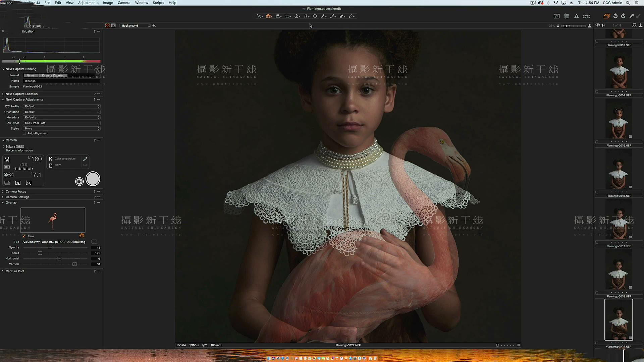This screenshot has height=362, width=644.
Task: Open the Camera menu
Action: tap(124, 3)
